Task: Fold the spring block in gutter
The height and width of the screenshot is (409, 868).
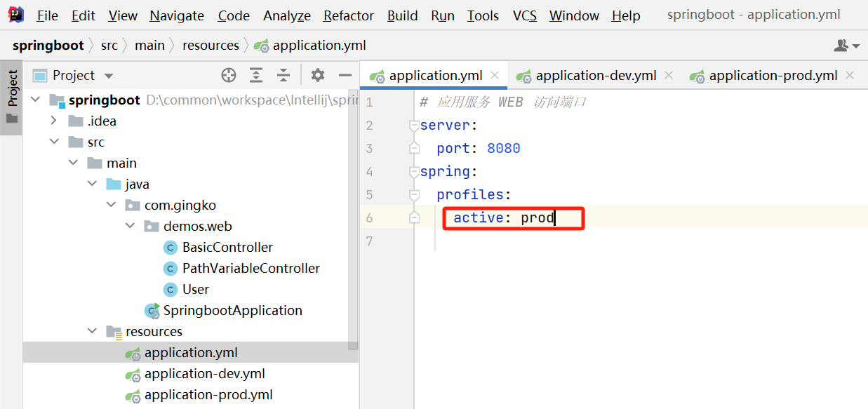Action: pyautogui.click(x=414, y=172)
